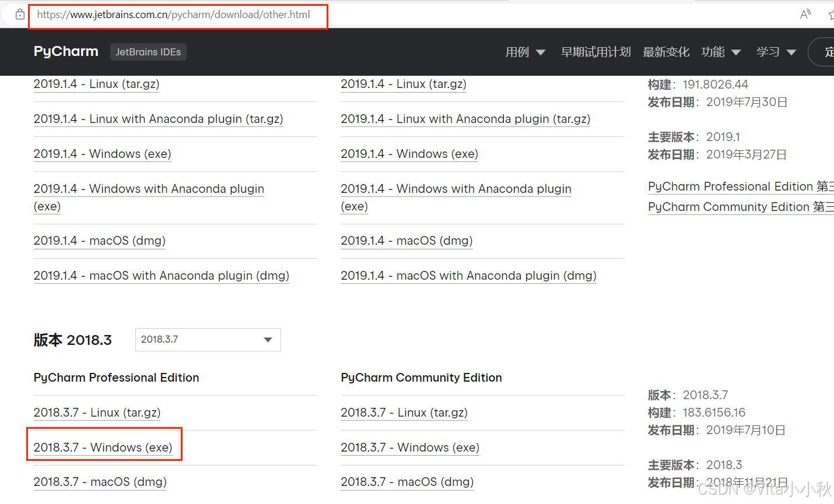The width and height of the screenshot is (834, 504).
Task: Click the 版本 2018.3 section heading
Action: click(72, 340)
